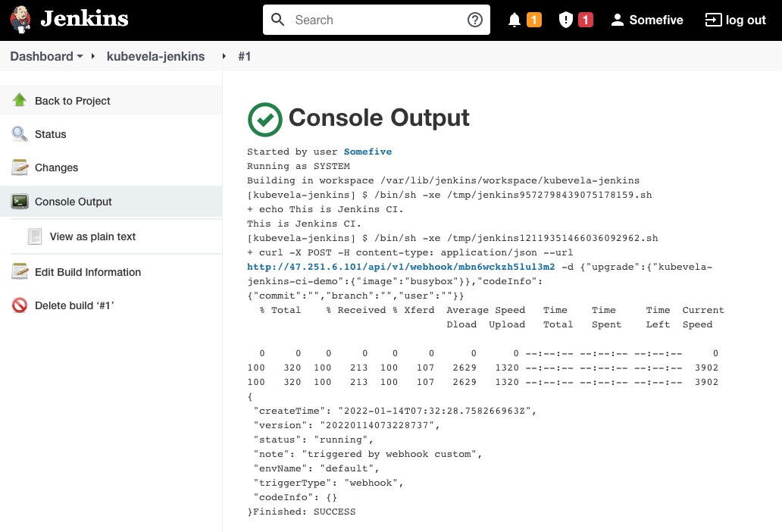The height and width of the screenshot is (532, 782).
Task: Click the green Back to Project arrow icon
Action: (x=20, y=101)
